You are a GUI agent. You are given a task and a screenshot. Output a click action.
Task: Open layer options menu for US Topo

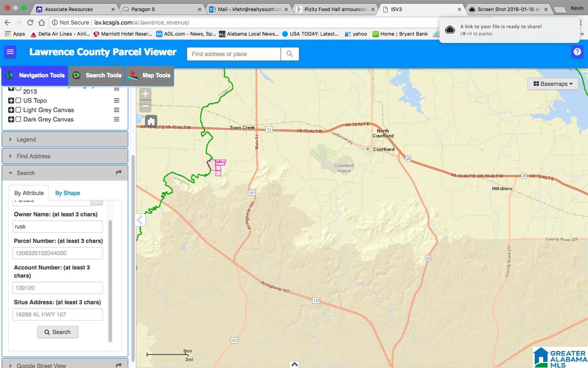117,101
